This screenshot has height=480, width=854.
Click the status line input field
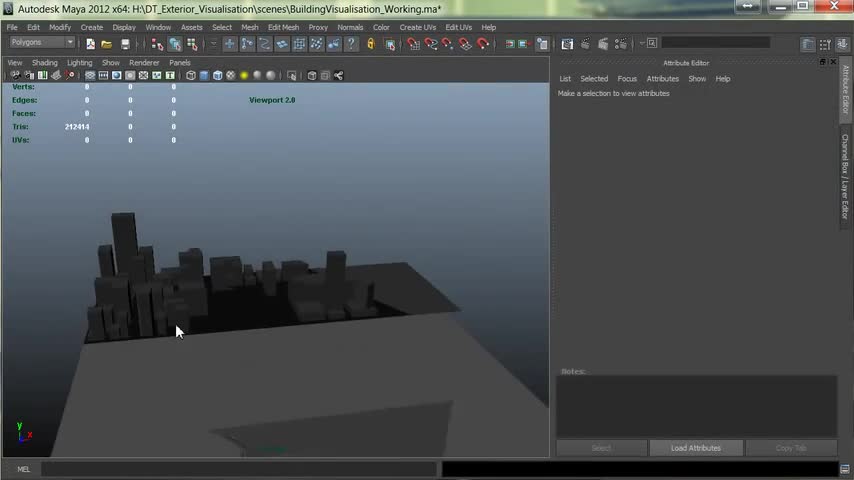coord(716,43)
